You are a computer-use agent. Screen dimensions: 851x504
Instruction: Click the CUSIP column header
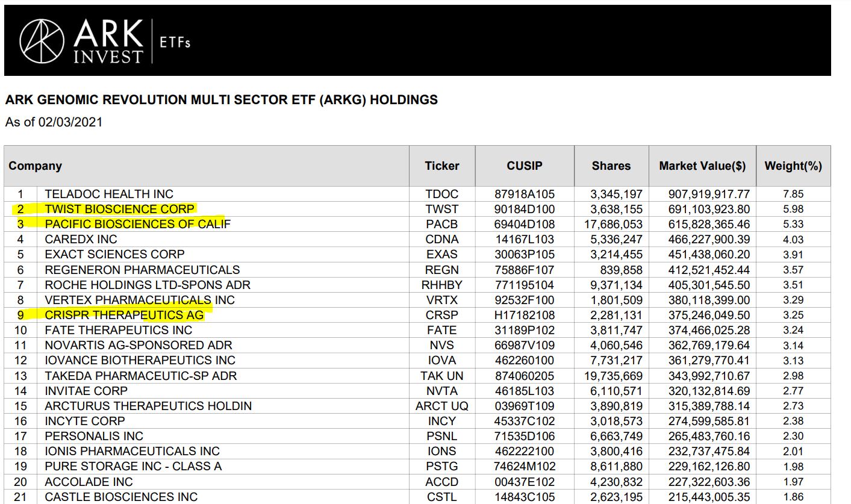[x=525, y=166]
